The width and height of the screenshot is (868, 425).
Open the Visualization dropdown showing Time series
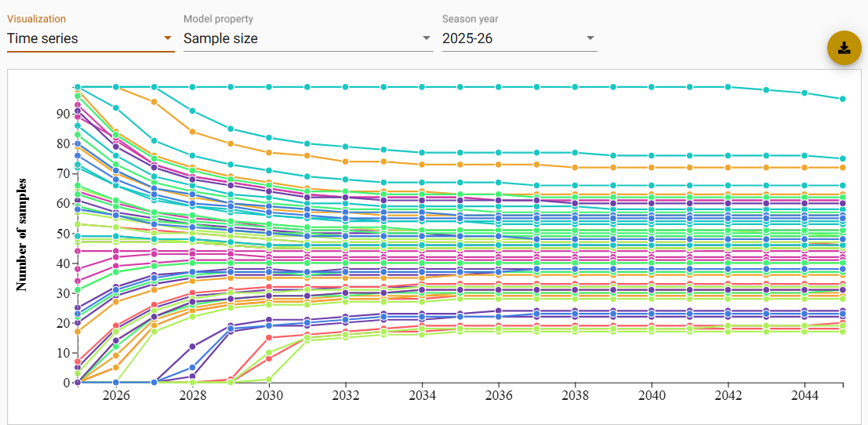click(85, 38)
